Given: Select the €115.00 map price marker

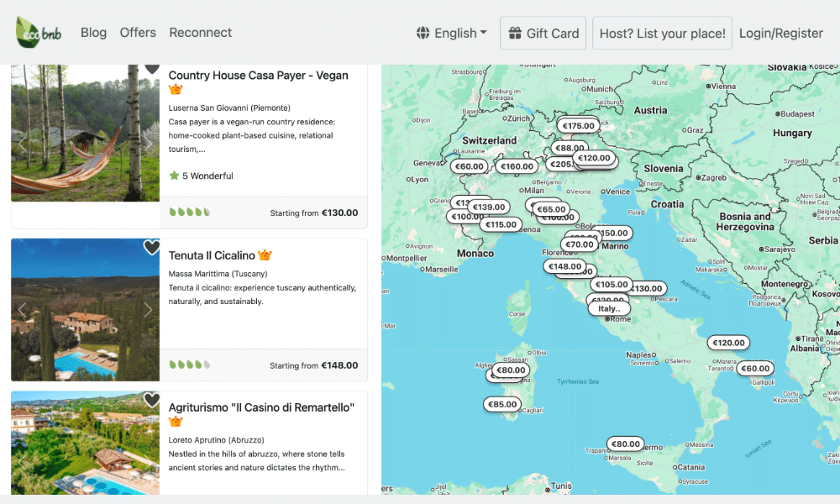Looking at the screenshot, I should (x=501, y=224).
